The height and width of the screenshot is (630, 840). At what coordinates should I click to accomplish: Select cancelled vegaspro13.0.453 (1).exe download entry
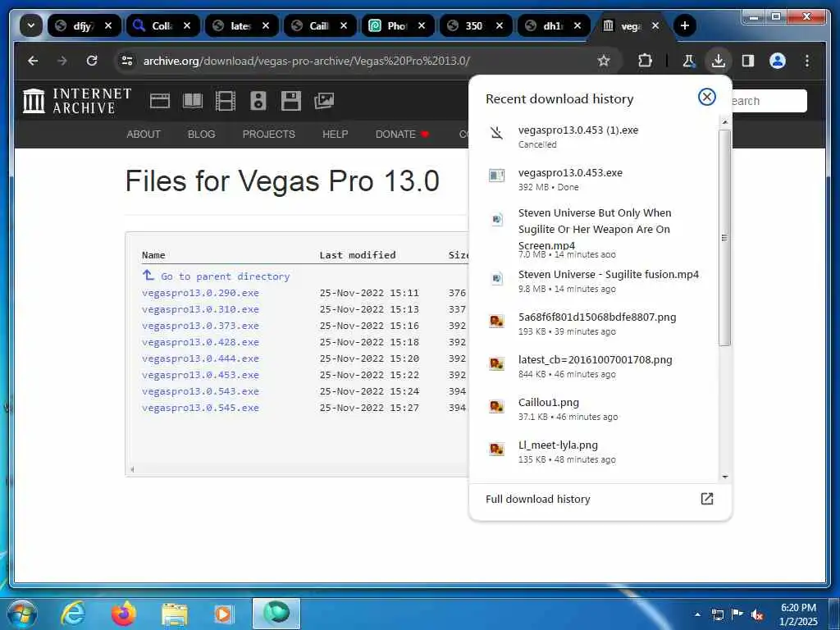(594, 137)
